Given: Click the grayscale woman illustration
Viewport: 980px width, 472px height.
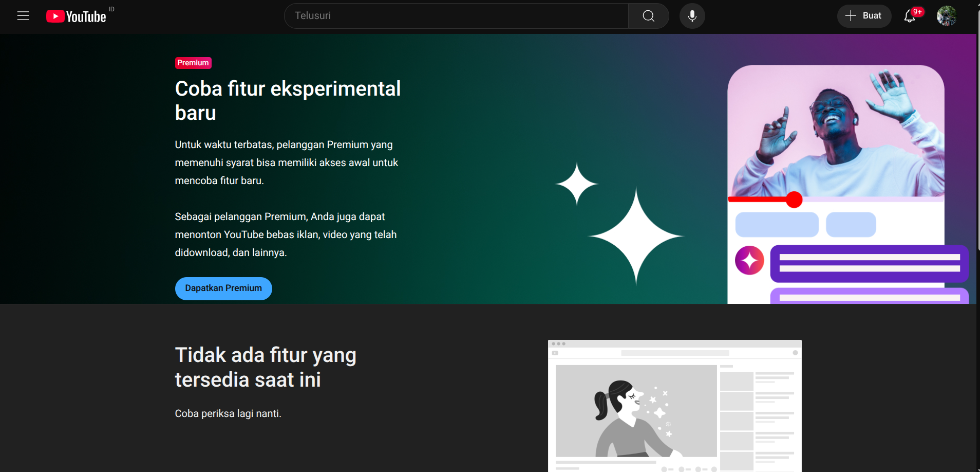Looking at the screenshot, I should click(675, 406).
